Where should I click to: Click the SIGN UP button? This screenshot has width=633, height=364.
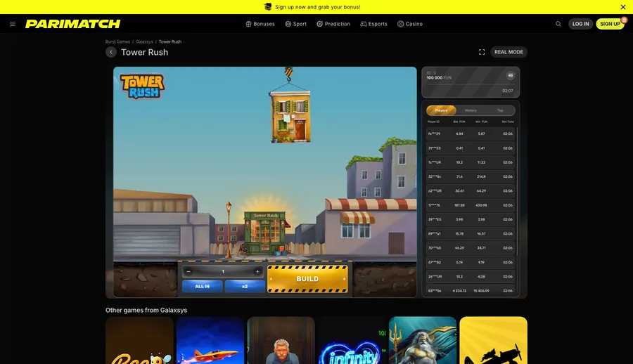coord(610,24)
